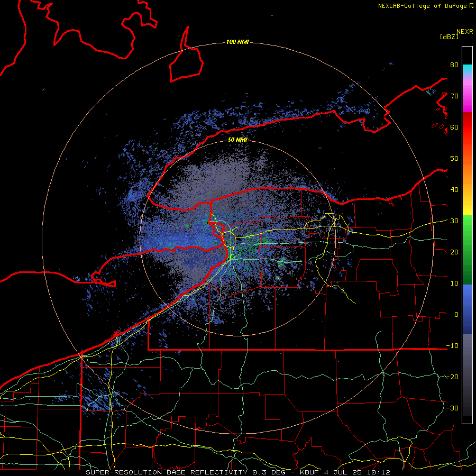Viewport: 476px width, 476px height.
Task: Click the 0 value on dBZ scale
Action: tap(456, 315)
